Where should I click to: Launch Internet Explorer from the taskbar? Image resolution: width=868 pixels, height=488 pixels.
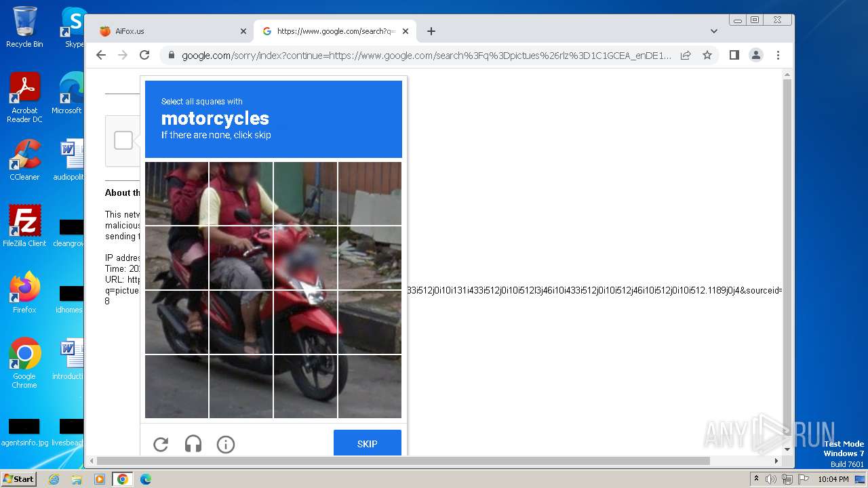54,479
